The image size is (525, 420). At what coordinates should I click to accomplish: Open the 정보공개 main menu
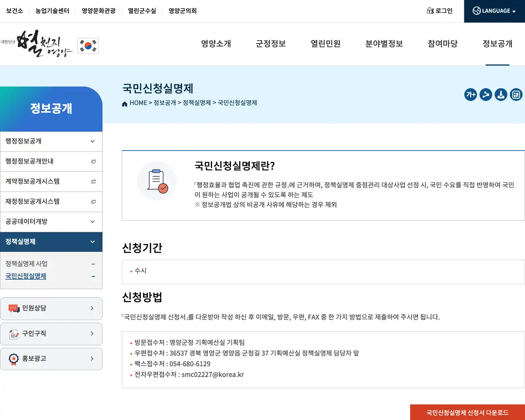click(498, 44)
